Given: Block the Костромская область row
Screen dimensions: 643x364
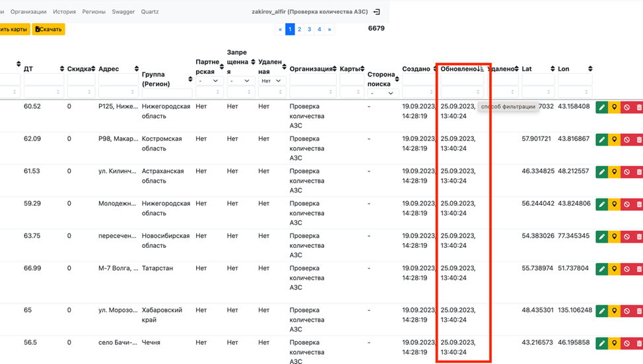Looking at the screenshot, I should [x=626, y=140].
